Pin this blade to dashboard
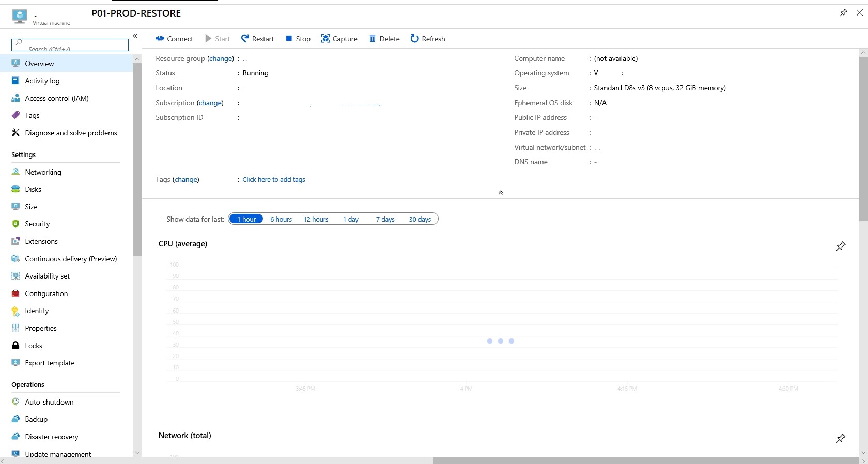The height and width of the screenshot is (464, 868). 843,13
